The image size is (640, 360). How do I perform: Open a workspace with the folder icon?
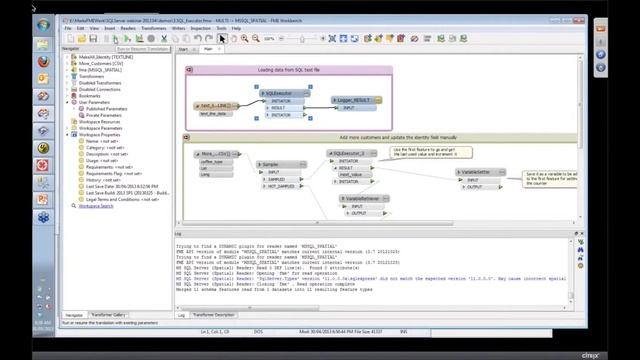[82, 38]
